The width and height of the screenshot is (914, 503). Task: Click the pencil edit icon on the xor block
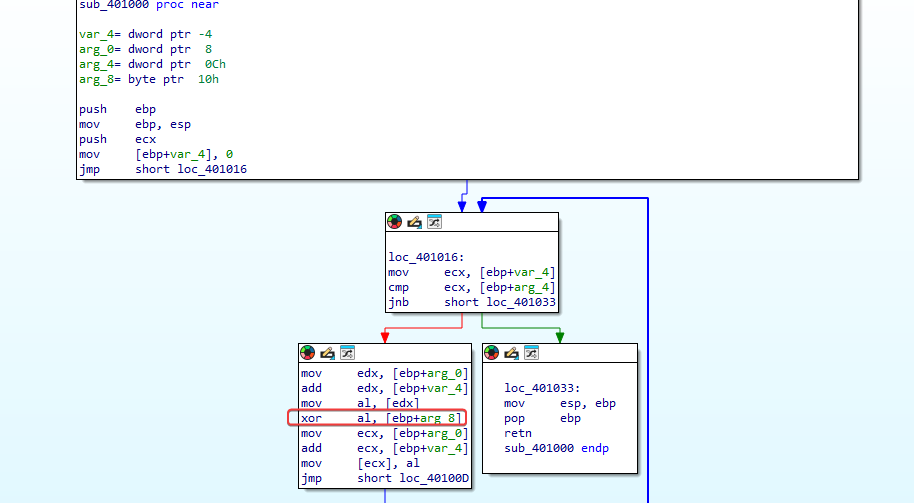(327, 353)
